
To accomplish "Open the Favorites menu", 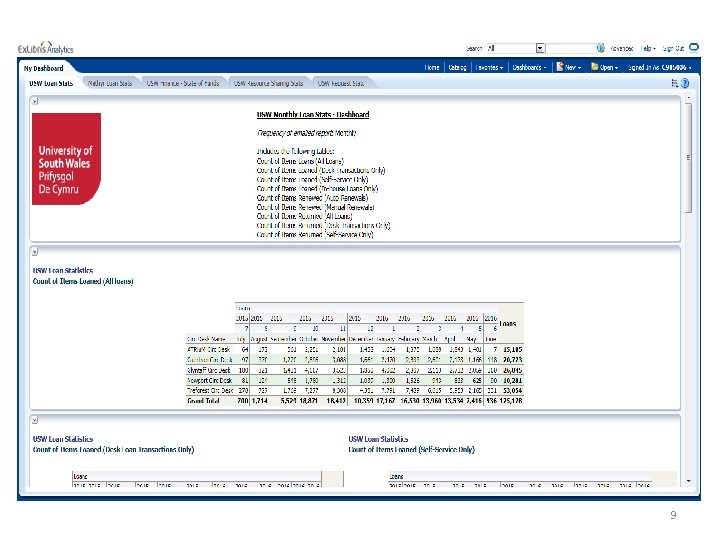I will 489,68.
